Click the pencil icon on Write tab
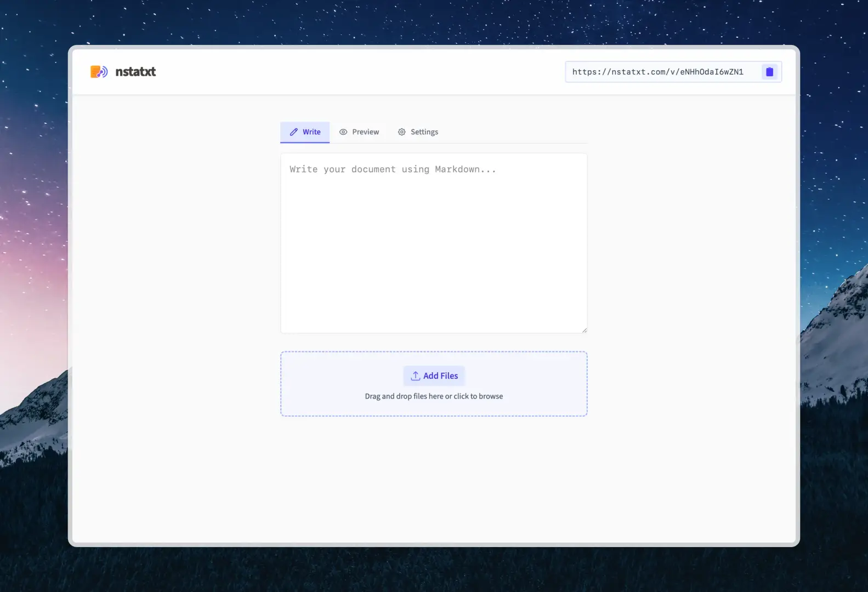The width and height of the screenshot is (868, 592). pos(294,132)
